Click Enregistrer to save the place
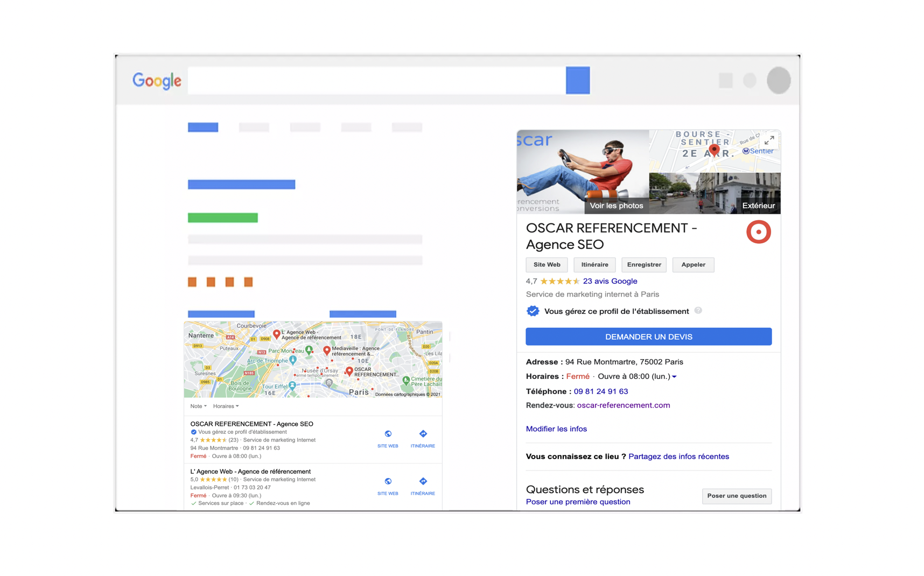Image resolution: width=924 pixels, height=576 pixels. 643,264
